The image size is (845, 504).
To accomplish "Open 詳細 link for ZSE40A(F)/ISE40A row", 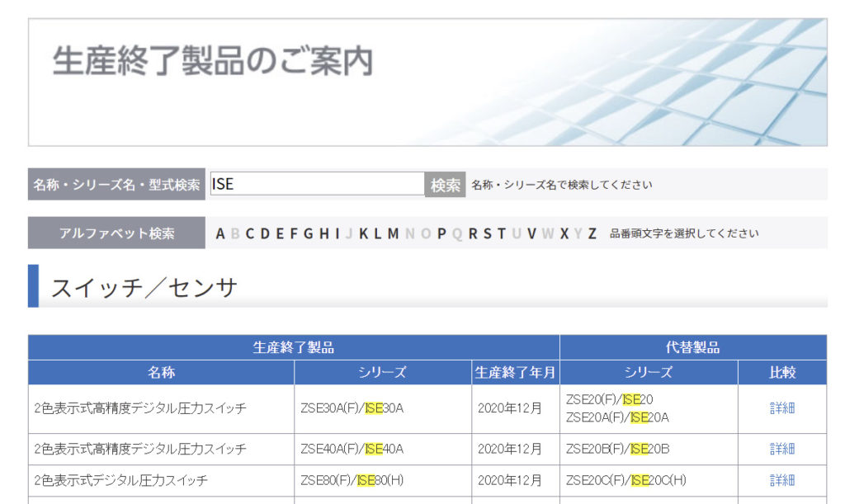I will click(781, 449).
